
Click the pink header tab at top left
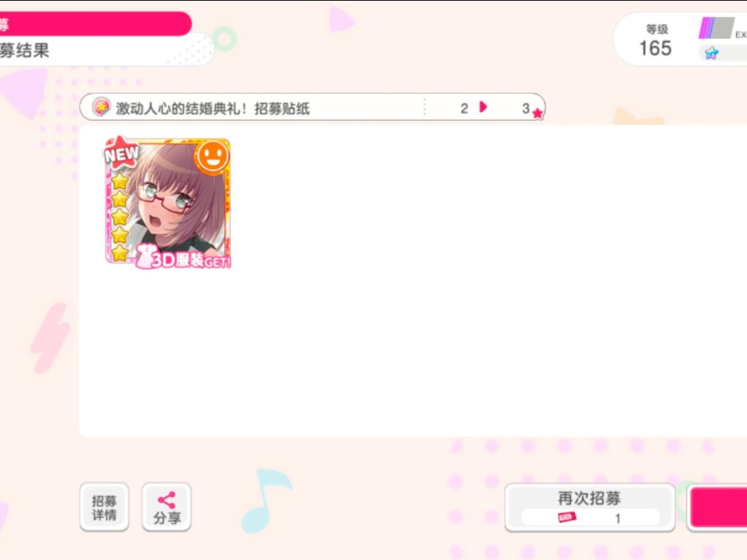click(x=95, y=24)
